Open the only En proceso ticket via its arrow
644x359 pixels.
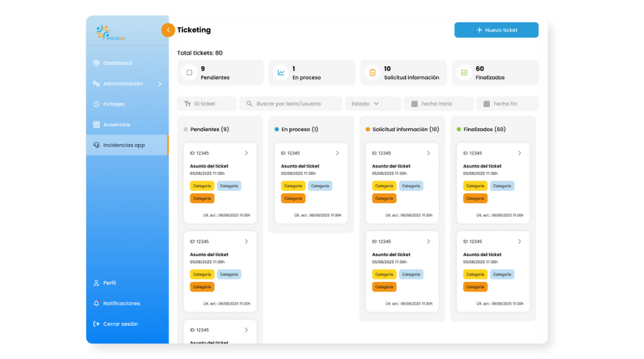tap(337, 153)
